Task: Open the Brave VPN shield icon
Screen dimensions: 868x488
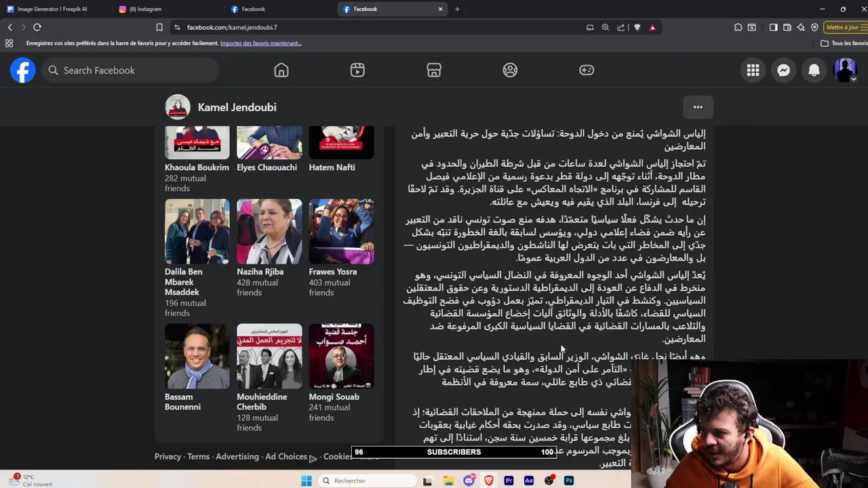Action: pyautogui.click(x=814, y=27)
